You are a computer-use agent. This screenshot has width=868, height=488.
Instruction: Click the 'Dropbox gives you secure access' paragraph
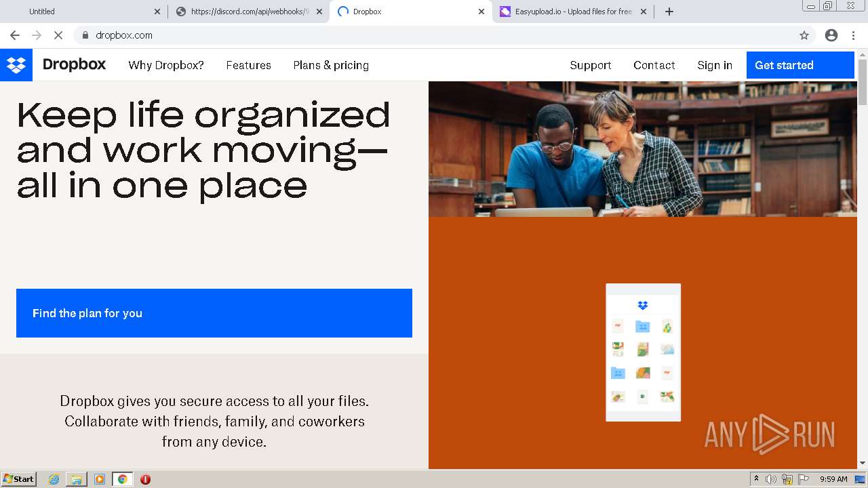coord(214,421)
